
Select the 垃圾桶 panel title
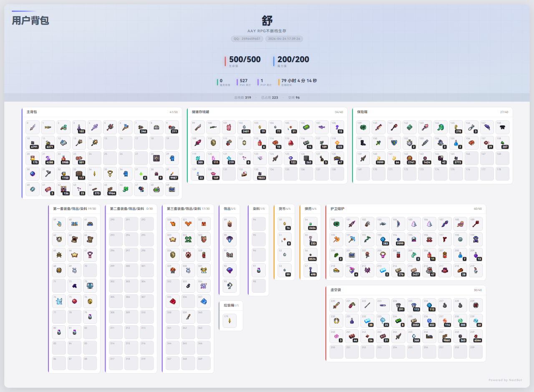[229, 305]
